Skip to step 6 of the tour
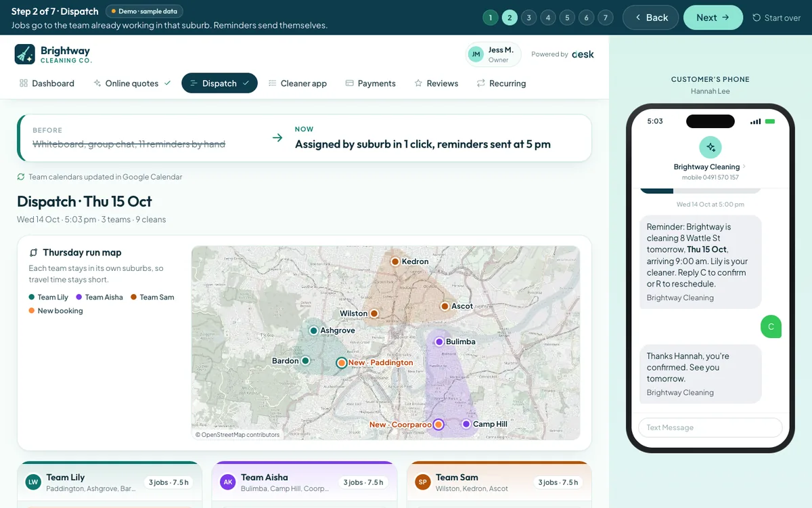This screenshot has width=812, height=508. tap(587, 18)
